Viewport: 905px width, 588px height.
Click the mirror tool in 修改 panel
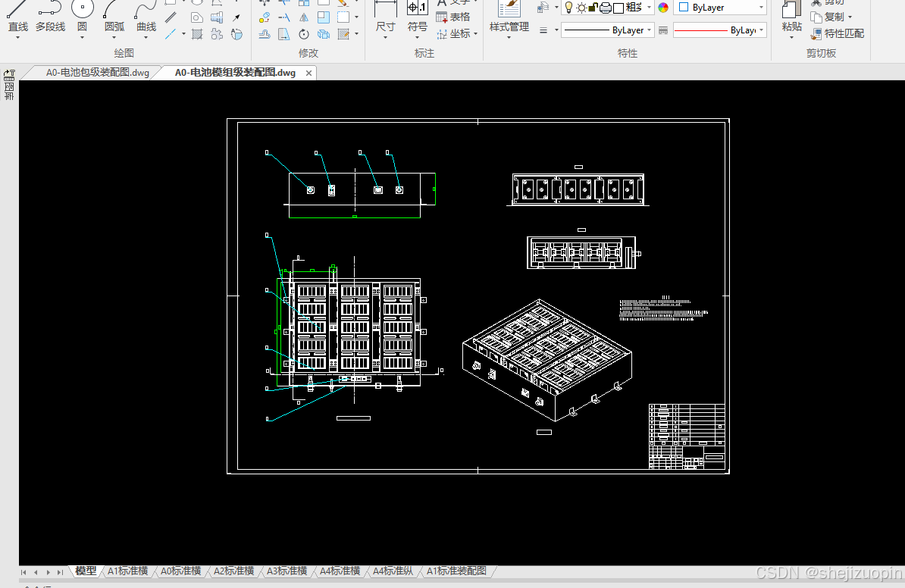[304, 17]
